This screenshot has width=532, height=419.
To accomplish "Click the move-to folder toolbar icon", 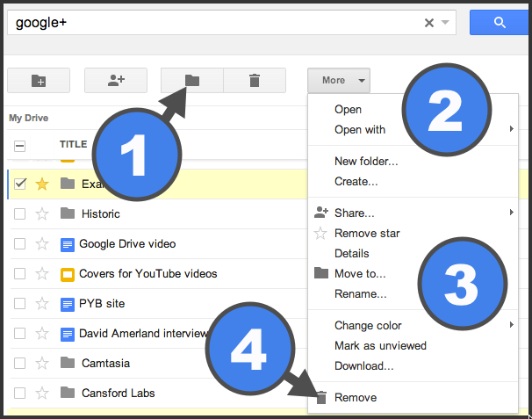I will pyautogui.click(x=192, y=81).
